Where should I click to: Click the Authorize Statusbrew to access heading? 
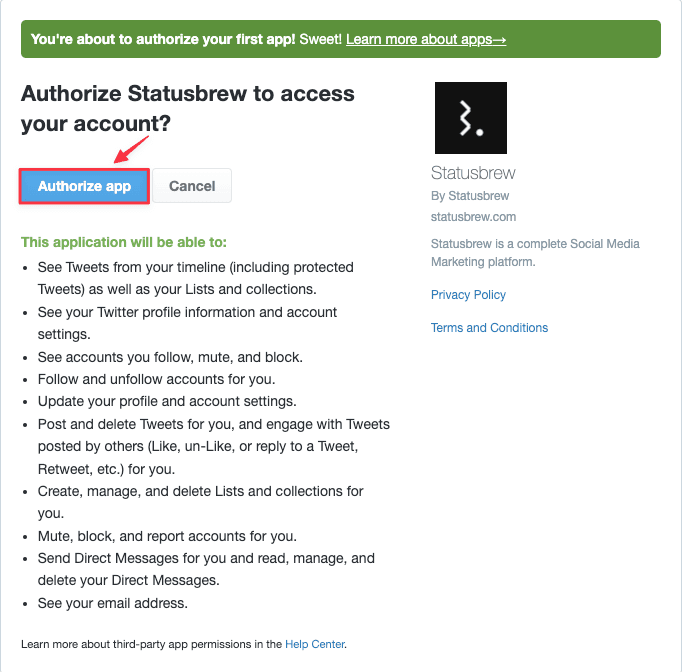188,108
